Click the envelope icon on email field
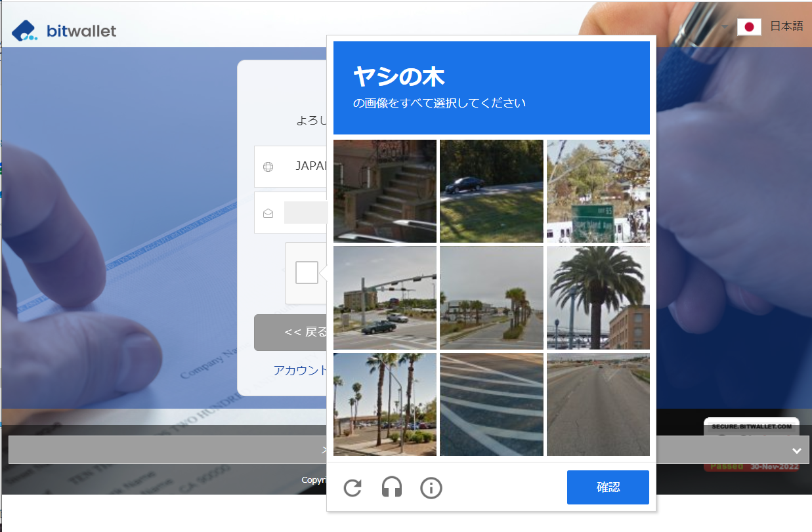The height and width of the screenshot is (532, 812). (x=268, y=213)
